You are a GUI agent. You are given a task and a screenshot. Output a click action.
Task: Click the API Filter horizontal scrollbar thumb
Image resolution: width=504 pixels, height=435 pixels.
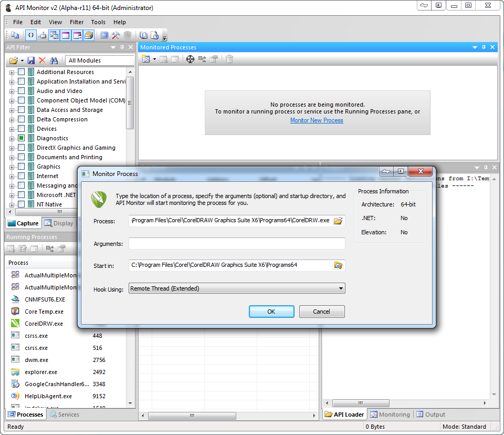[59, 212]
